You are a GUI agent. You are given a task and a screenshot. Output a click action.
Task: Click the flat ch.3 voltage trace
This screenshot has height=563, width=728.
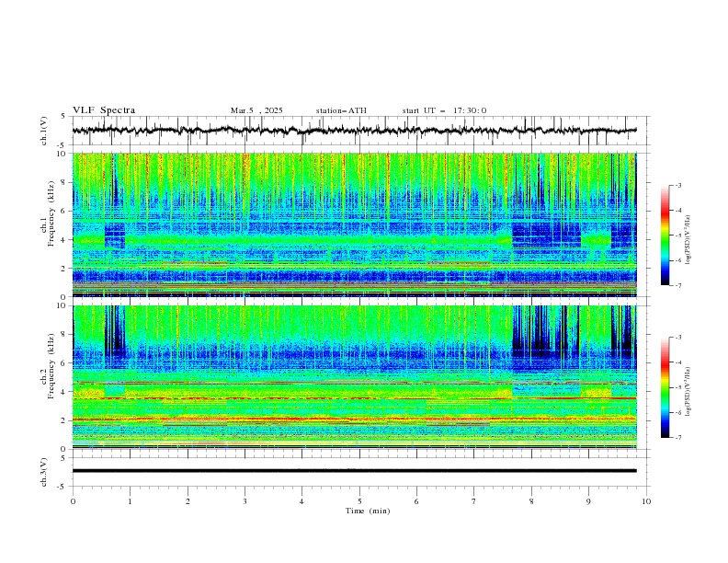point(354,471)
